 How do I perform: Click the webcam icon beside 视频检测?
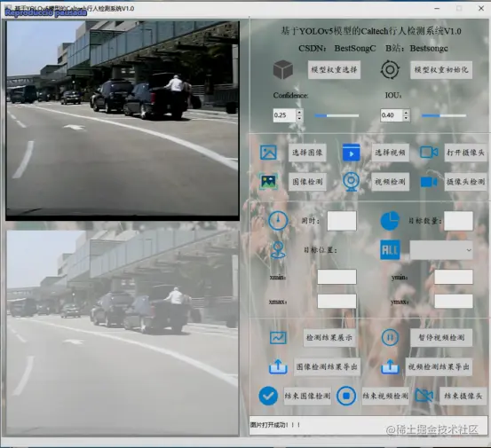click(351, 182)
